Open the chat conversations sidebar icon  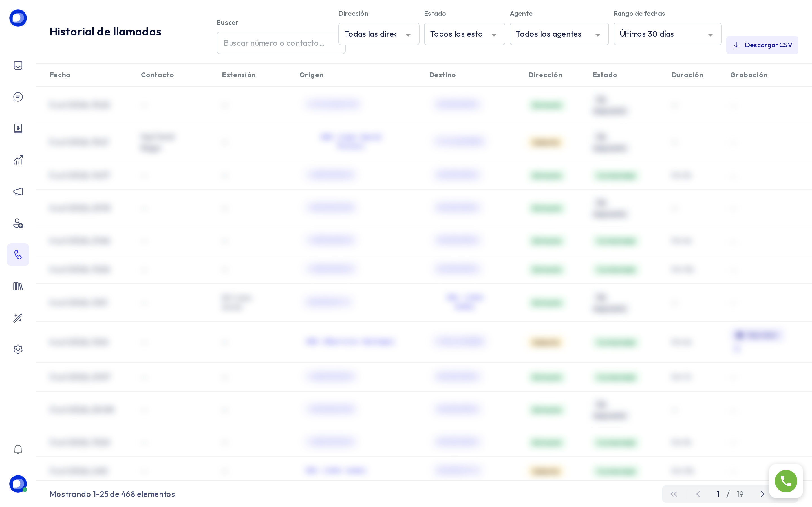click(x=18, y=97)
